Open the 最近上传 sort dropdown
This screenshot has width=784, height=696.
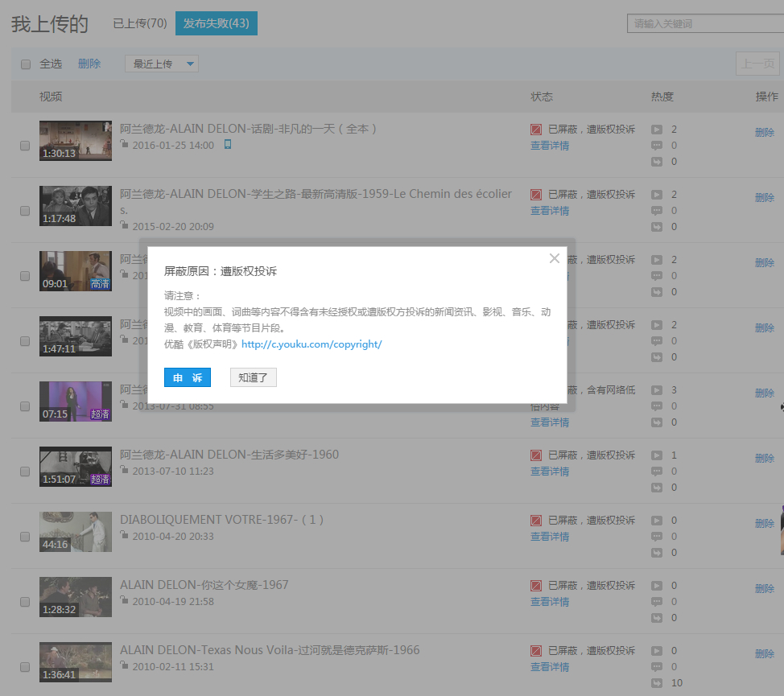(x=162, y=64)
